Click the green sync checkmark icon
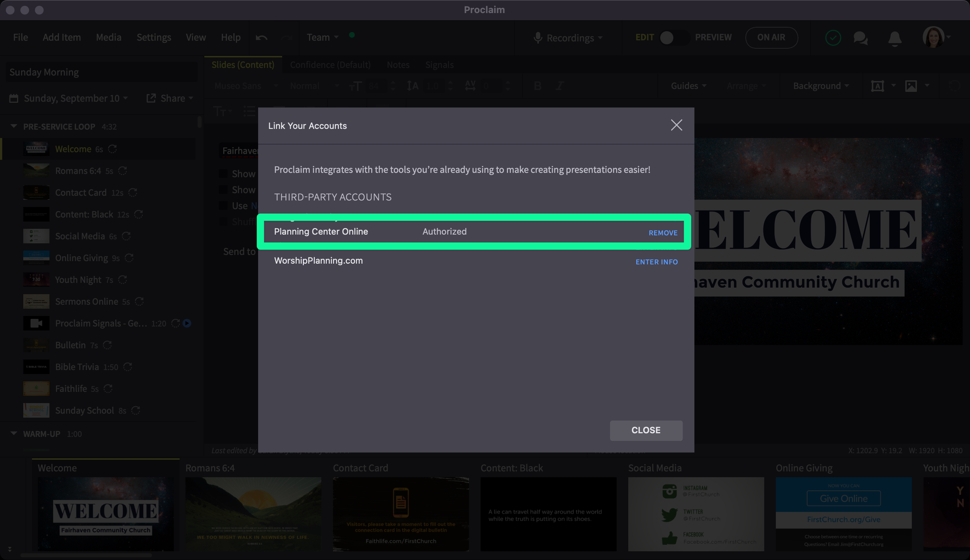The height and width of the screenshot is (560, 970). (833, 38)
